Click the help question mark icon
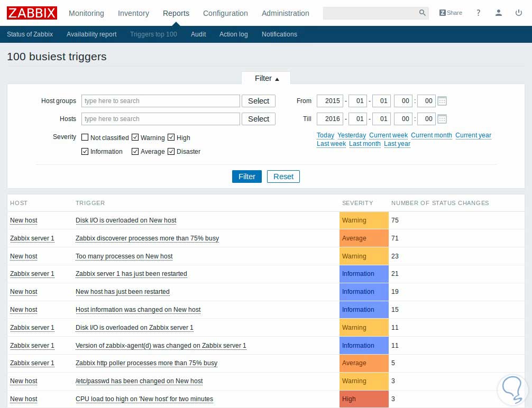 478,13
